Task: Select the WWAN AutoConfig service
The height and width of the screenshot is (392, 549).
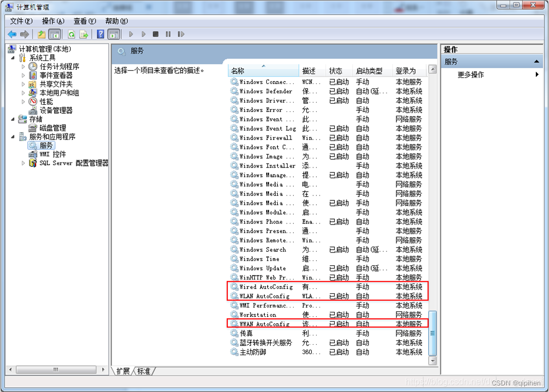Action: [x=327, y=324]
